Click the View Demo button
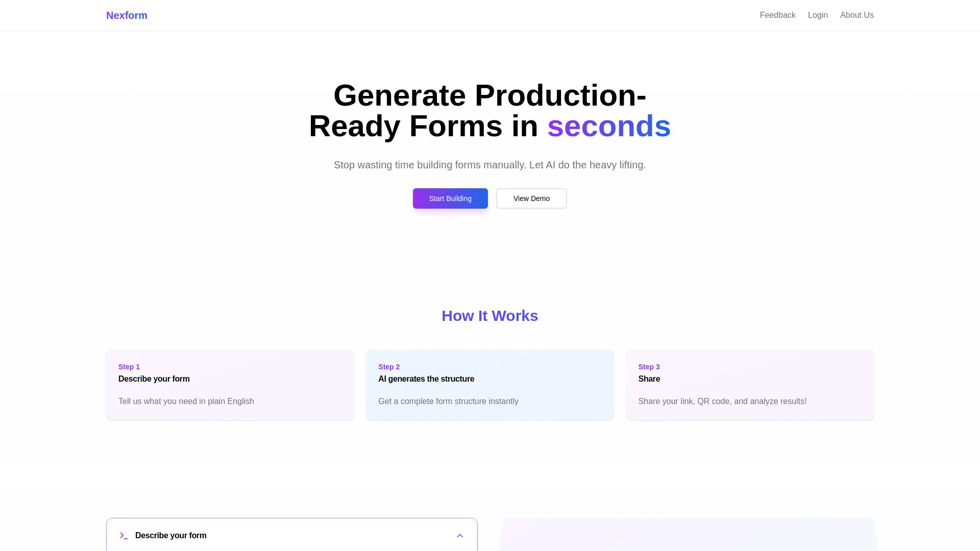Screen dimensions: 980x551 pyautogui.click(x=531, y=198)
